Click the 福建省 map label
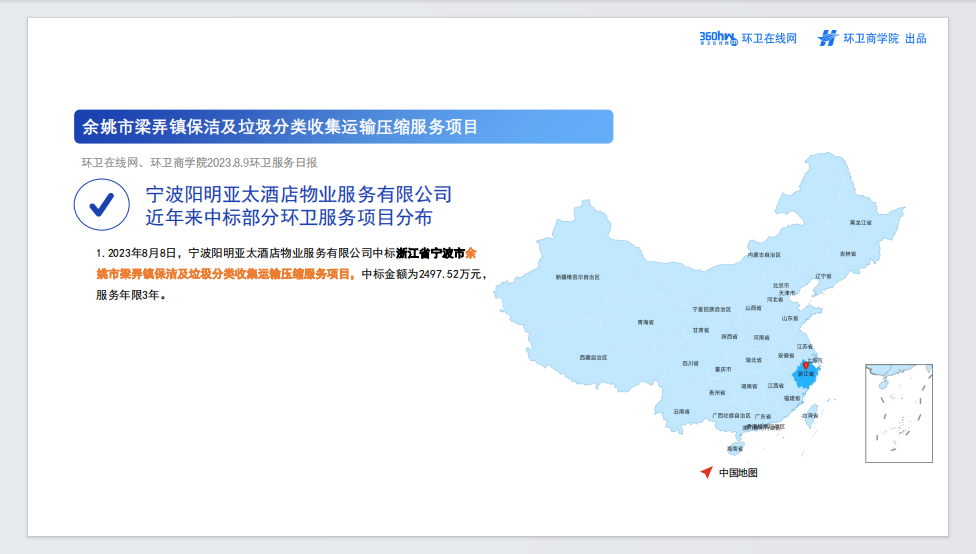 point(792,398)
